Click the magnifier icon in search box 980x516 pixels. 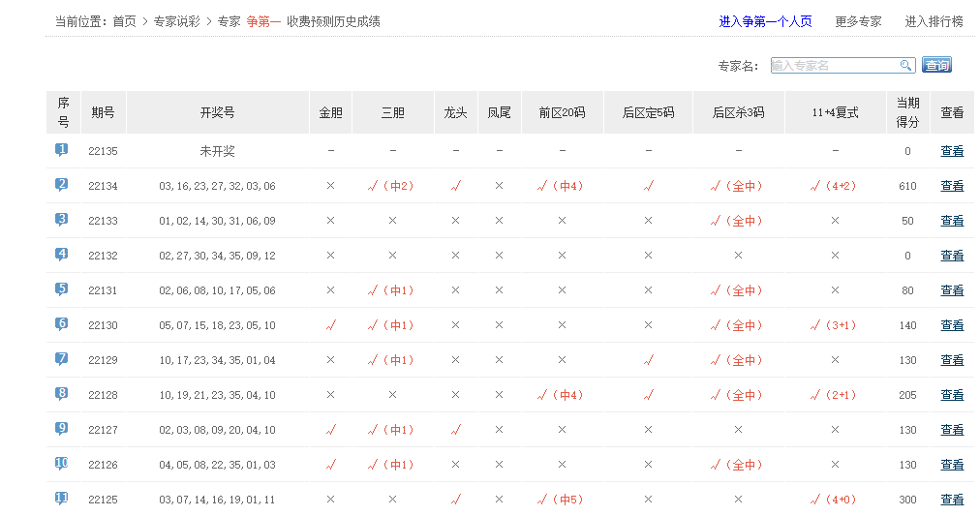pos(906,66)
